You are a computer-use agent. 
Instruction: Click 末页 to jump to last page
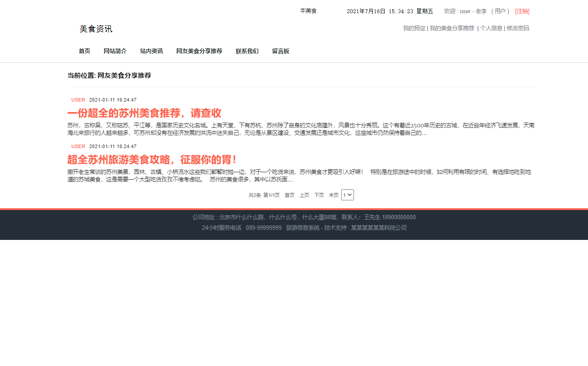pos(333,195)
